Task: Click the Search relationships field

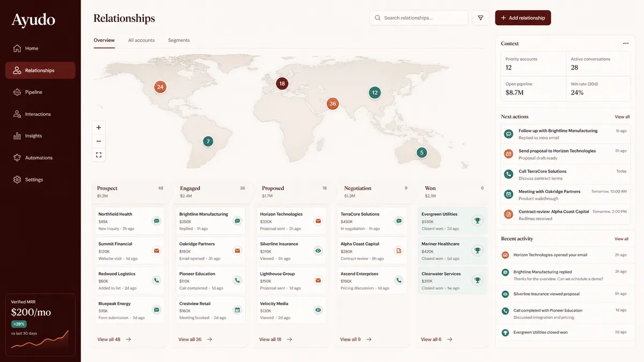Action: (x=419, y=18)
